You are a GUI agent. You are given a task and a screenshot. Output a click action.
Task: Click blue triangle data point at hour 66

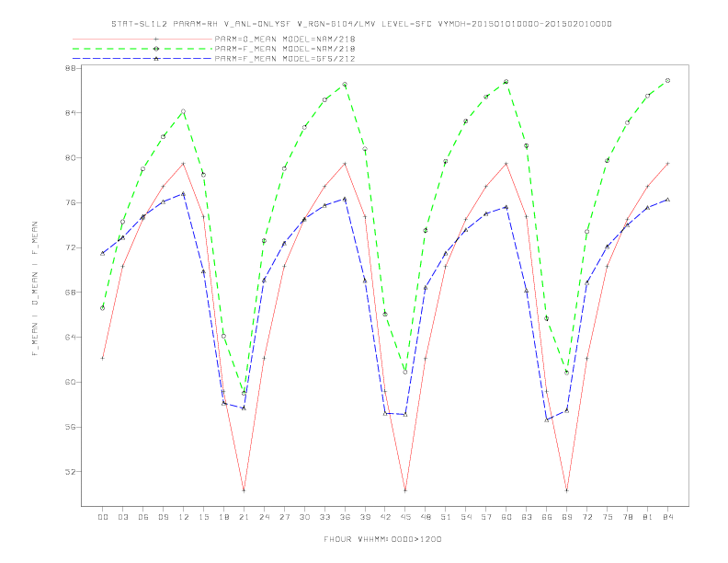[547, 419]
